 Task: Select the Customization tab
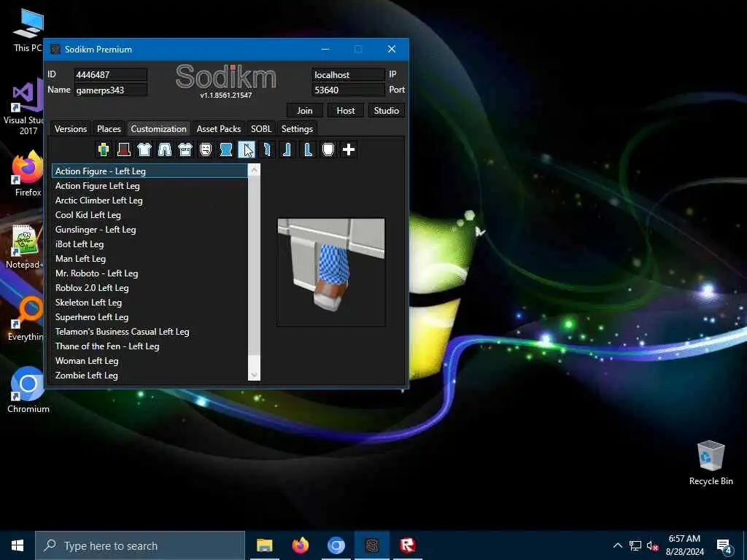point(158,128)
